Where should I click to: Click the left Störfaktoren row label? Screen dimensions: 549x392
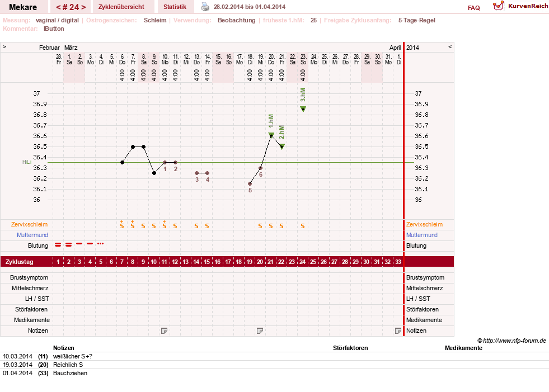[x=31, y=309]
